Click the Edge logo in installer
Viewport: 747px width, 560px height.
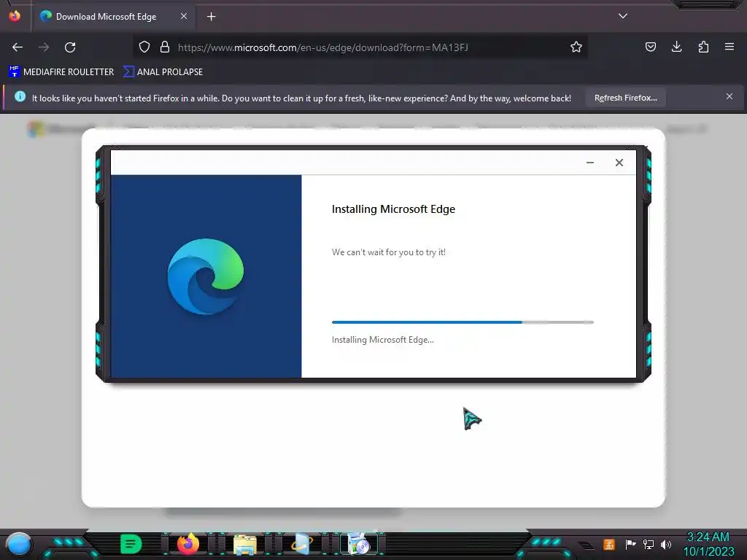(x=206, y=276)
